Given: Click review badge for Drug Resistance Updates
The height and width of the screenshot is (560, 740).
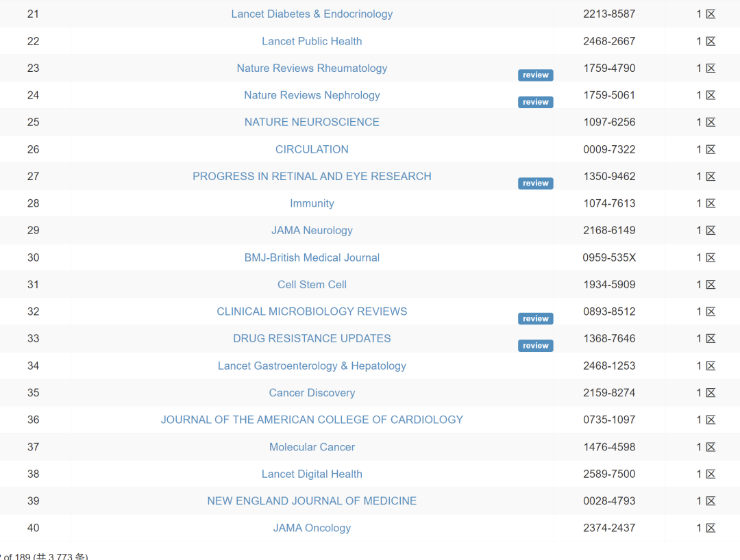Looking at the screenshot, I should coord(535,346).
